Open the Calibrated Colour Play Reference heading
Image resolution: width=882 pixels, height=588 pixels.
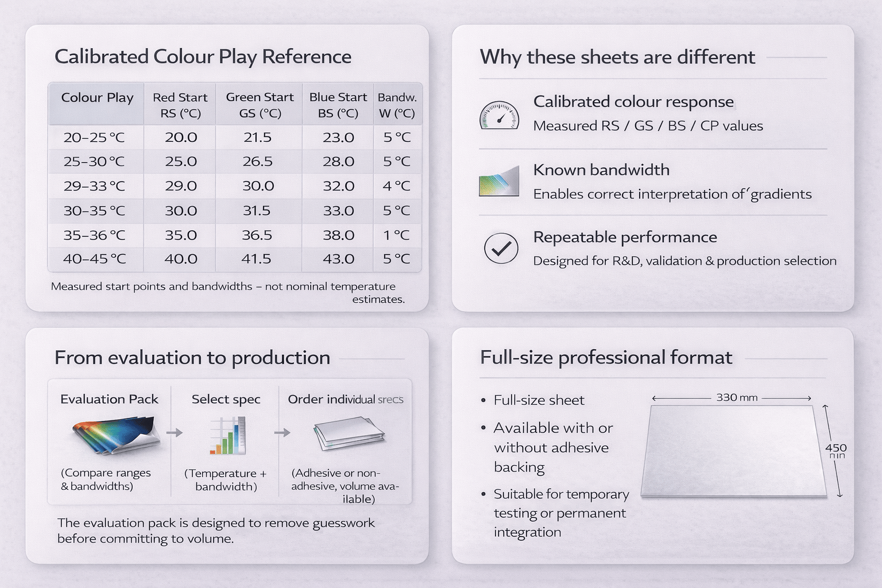[203, 57]
